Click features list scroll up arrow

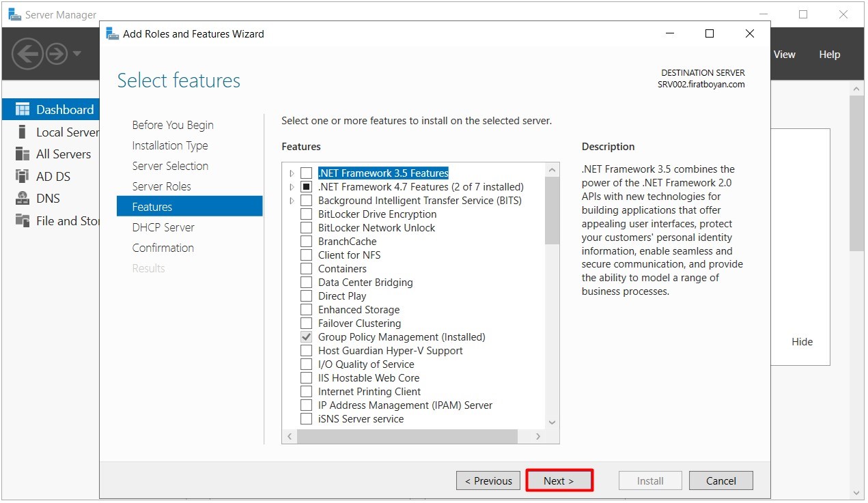click(552, 170)
